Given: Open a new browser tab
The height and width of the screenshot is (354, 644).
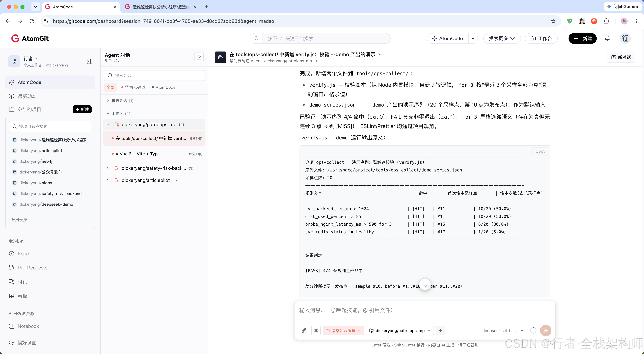Looking at the screenshot, I should pyautogui.click(x=206, y=7).
